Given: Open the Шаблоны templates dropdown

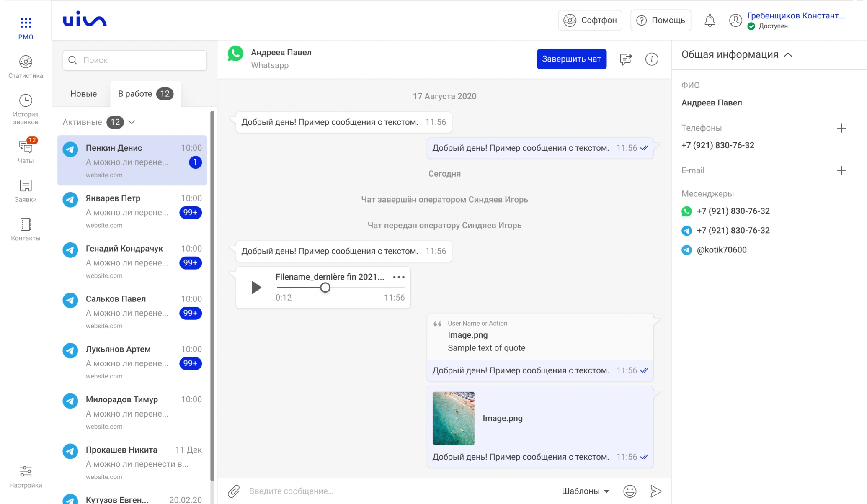Looking at the screenshot, I should [585, 491].
